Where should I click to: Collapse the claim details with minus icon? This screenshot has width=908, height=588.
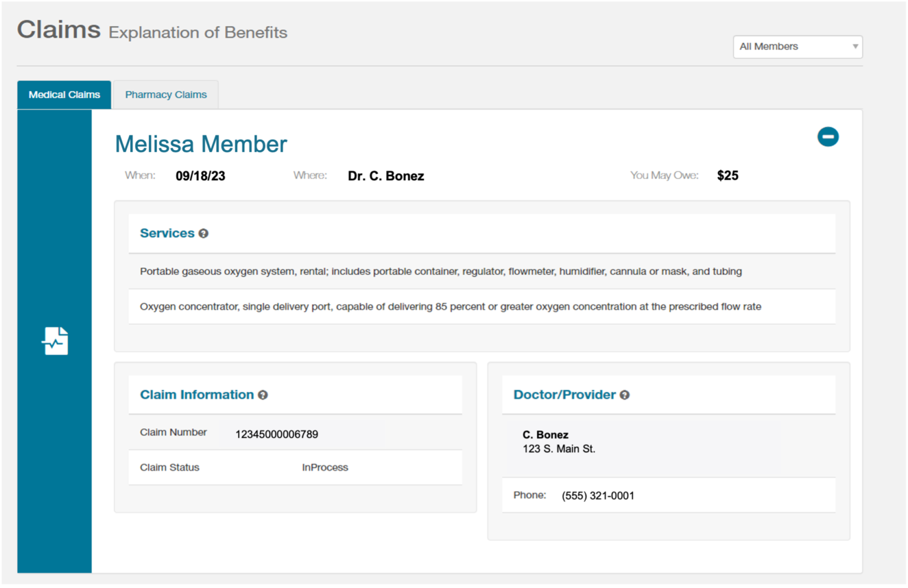(x=828, y=137)
